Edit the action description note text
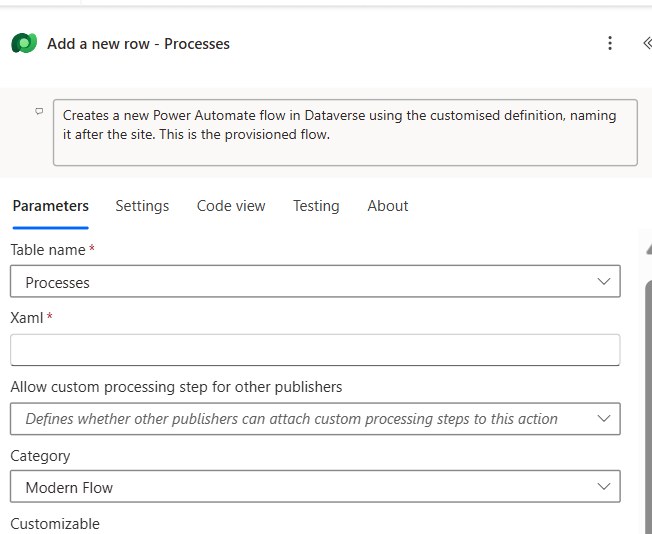Screen dimensions: 652x534 click(x=345, y=132)
